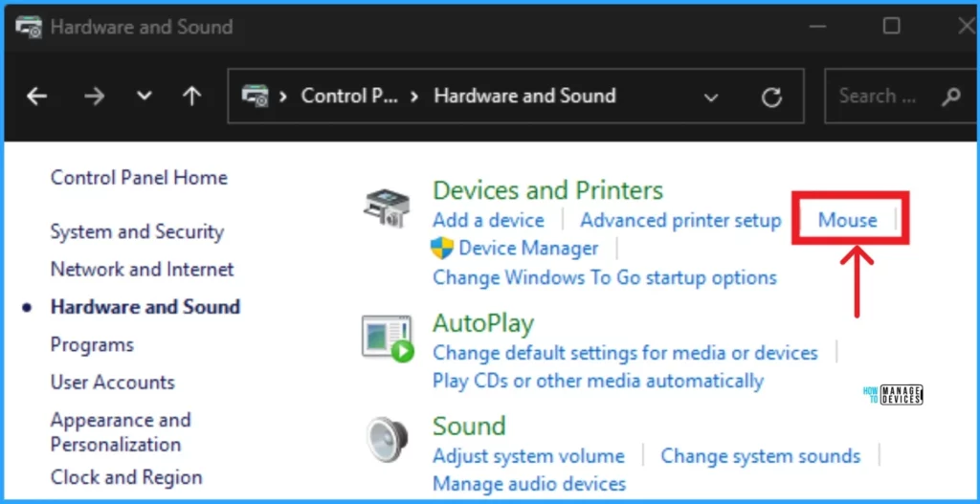Screen dimensions: 980x504
Task: Open Advanced printer setup
Action: (x=680, y=221)
